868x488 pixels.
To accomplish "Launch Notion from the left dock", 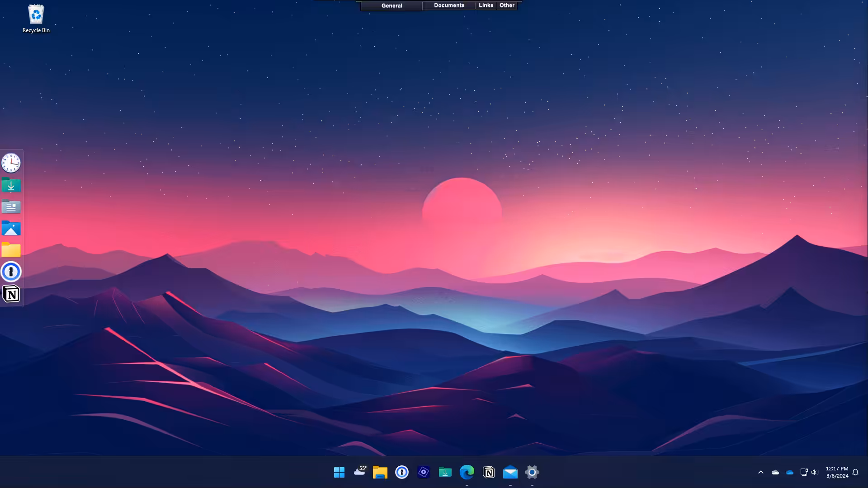I will point(11,294).
